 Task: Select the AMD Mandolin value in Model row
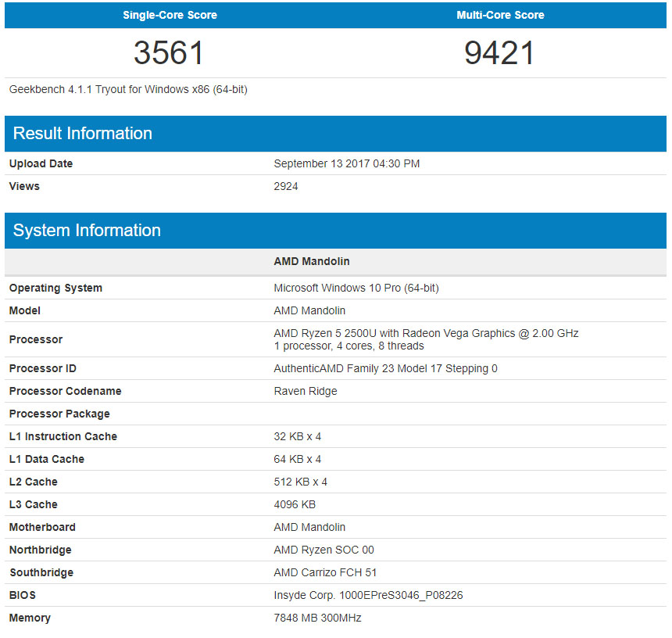click(309, 310)
